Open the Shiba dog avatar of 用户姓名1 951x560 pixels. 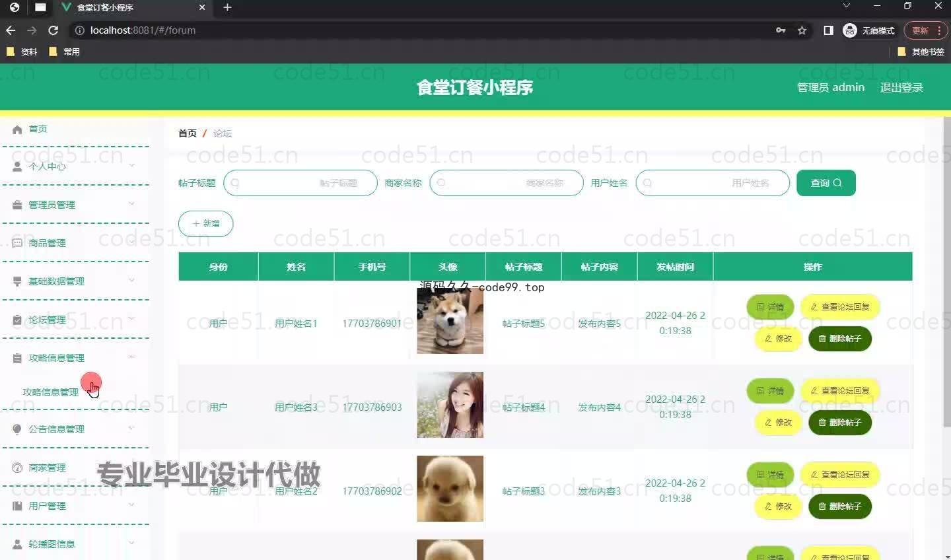click(450, 321)
